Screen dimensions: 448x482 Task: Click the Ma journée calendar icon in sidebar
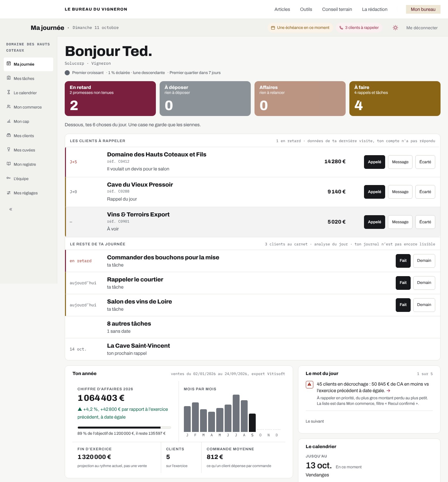point(9,63)
